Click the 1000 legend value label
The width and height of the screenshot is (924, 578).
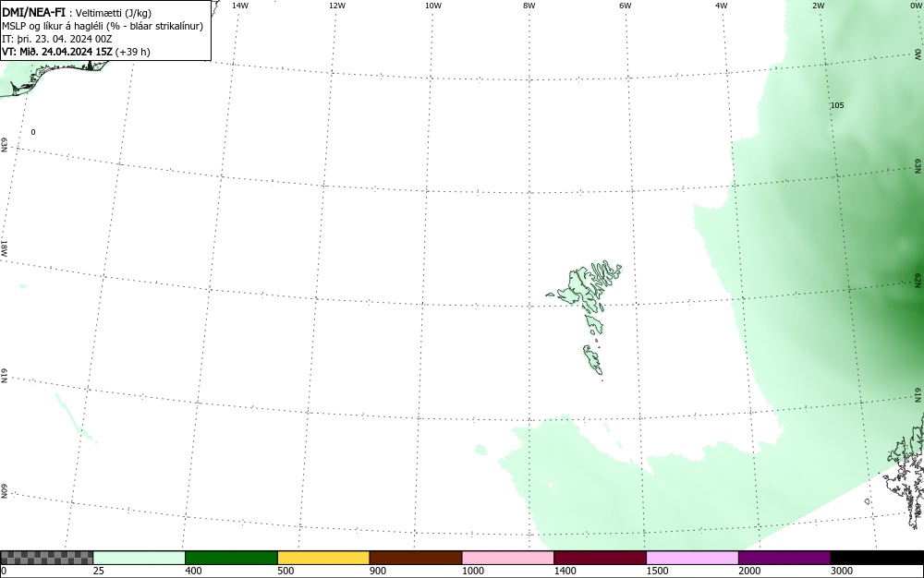tap(473, 571)
